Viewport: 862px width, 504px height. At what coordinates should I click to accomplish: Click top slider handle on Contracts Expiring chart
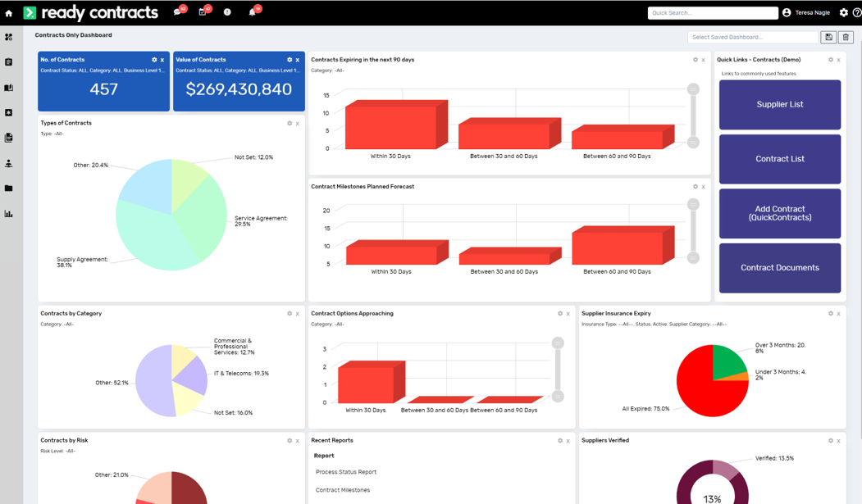pyautogui.click(x=693, y=89)
